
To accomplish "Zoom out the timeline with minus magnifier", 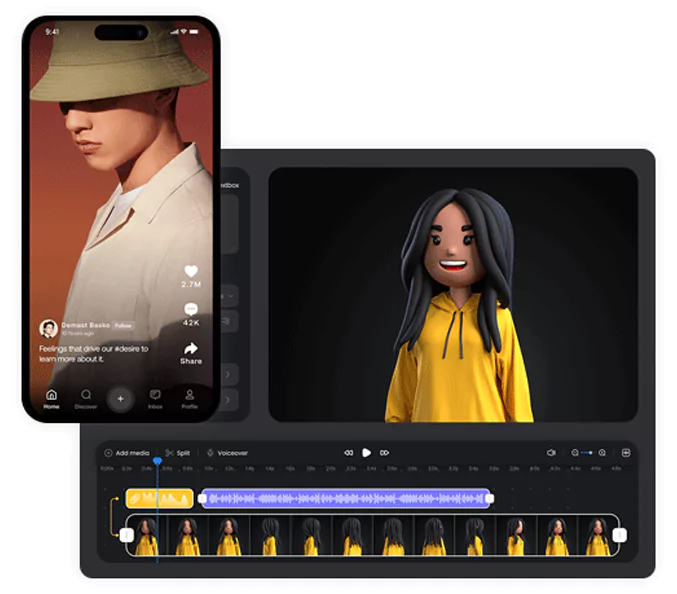I will click(x=575, y=453).
